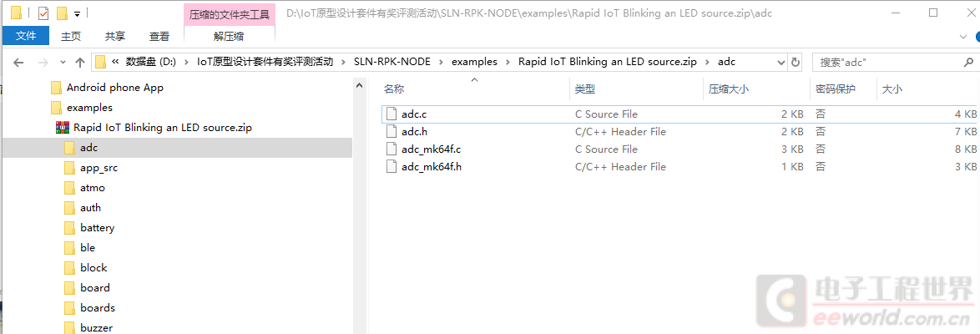Viewport: 980px width, 334px height.
Task: Open the 文件 menu tab
Action: tap(26, 36)
